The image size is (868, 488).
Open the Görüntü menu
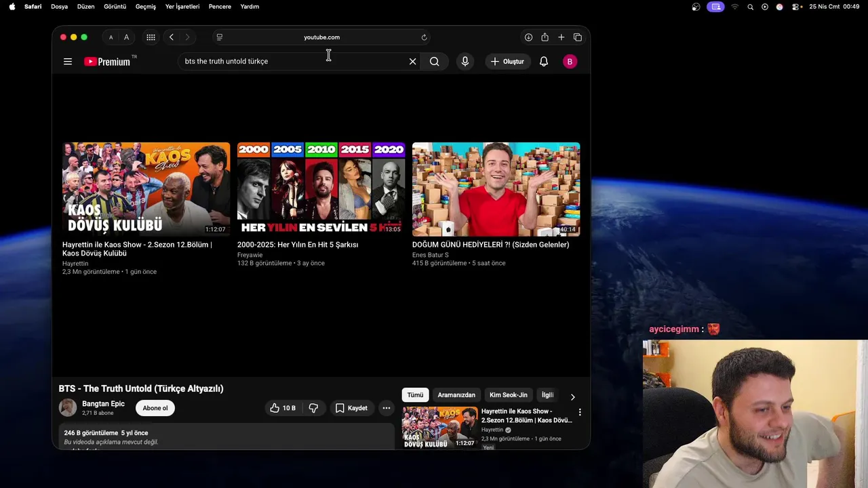click(x=115, y=7)
